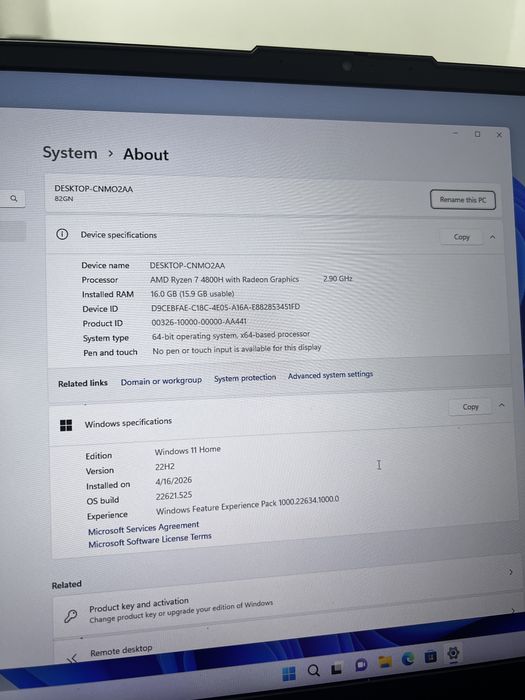
Task: Launch Microsoft Edge from taskbar
Action: pos(408,659)
